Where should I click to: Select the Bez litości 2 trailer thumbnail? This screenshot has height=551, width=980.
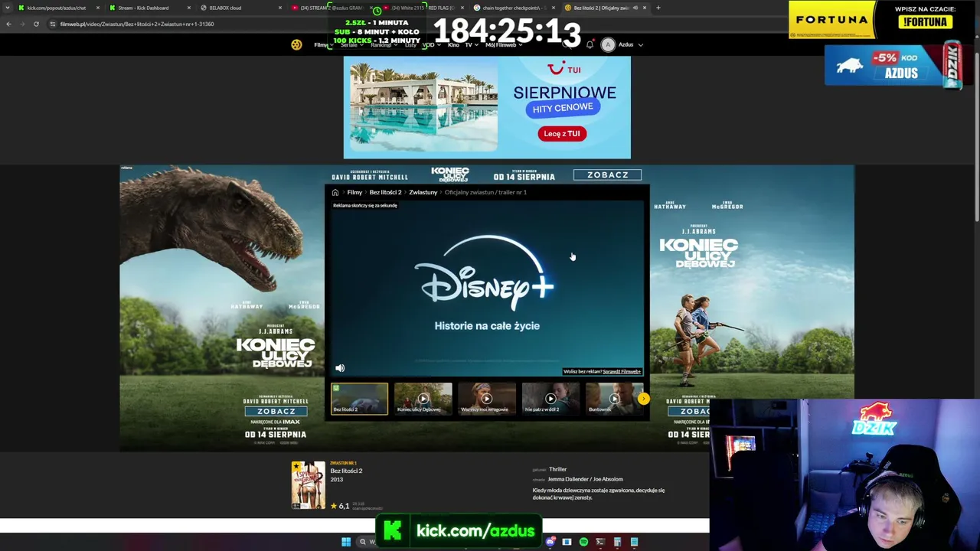tap(359, 399)
